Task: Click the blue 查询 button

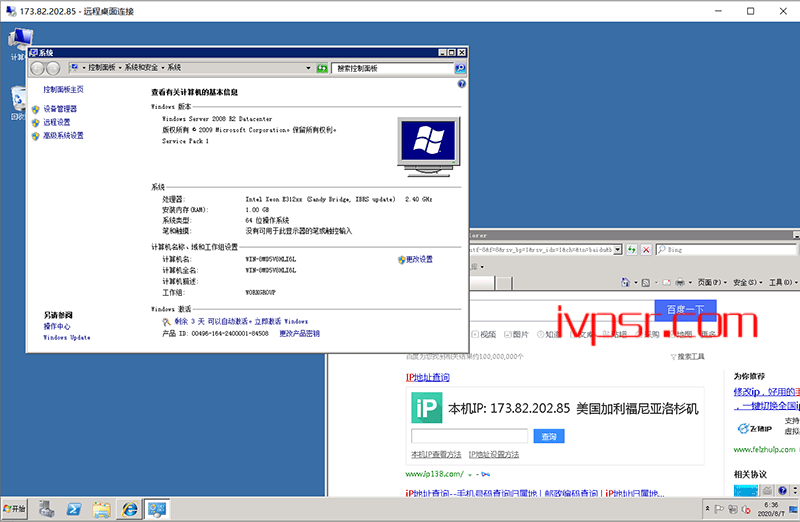Action: pyautogui.click(x=549, y=436)
